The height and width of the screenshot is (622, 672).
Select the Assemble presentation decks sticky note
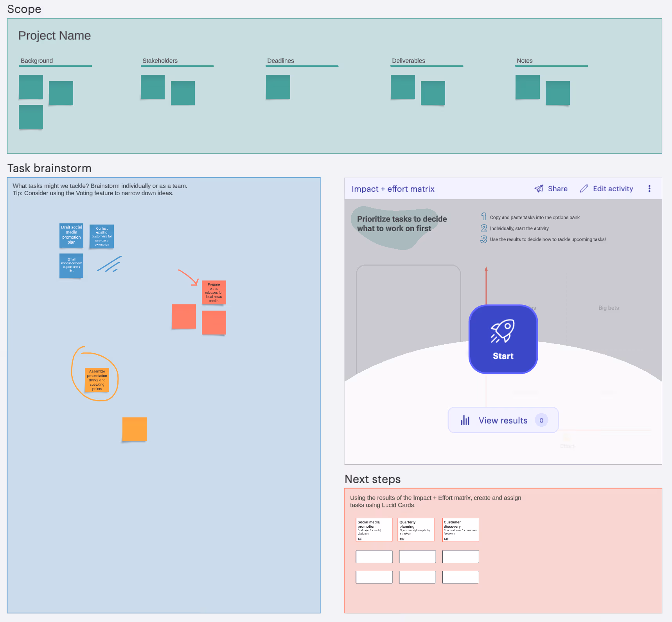tap(97, 380)
